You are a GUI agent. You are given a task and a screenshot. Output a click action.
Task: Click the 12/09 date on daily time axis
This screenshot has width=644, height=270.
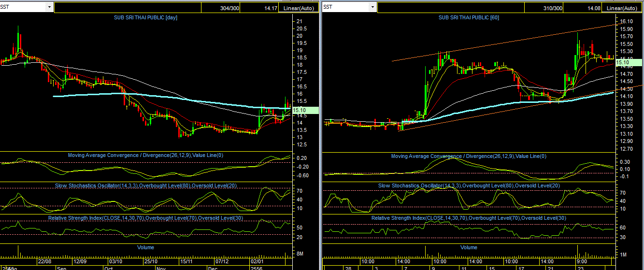click(80, 261)
